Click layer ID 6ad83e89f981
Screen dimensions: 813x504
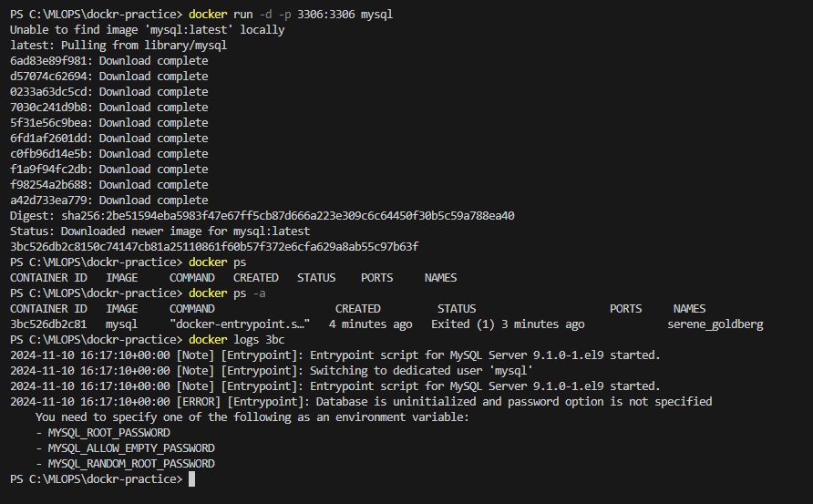(x=48, y=61)
